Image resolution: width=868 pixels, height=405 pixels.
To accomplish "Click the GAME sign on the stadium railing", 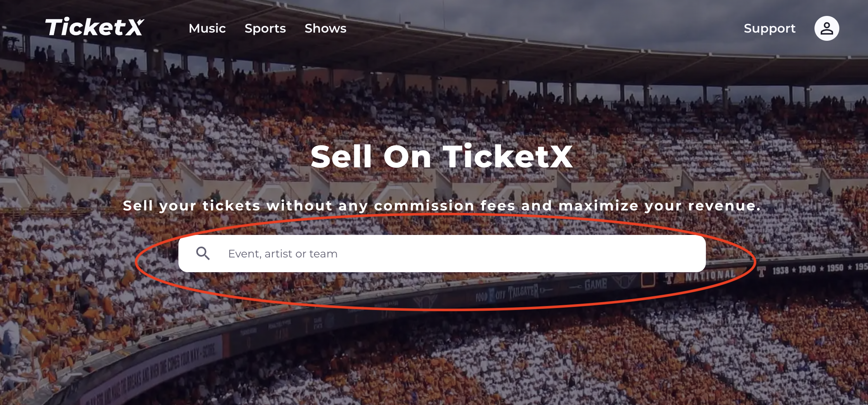I will point(596,285).
